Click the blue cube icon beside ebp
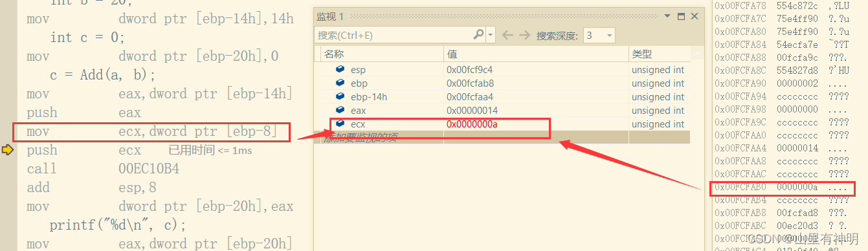 [x=340, y=83]
